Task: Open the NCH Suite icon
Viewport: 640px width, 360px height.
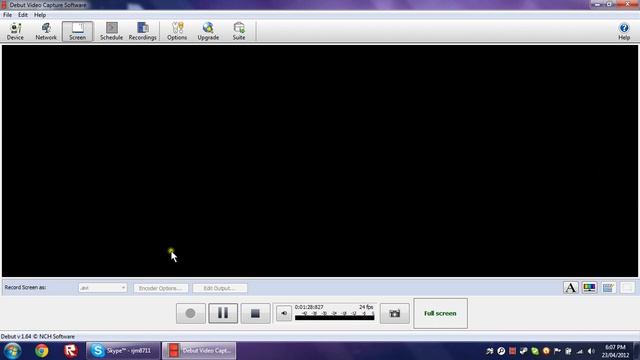Action: (239, 31)
